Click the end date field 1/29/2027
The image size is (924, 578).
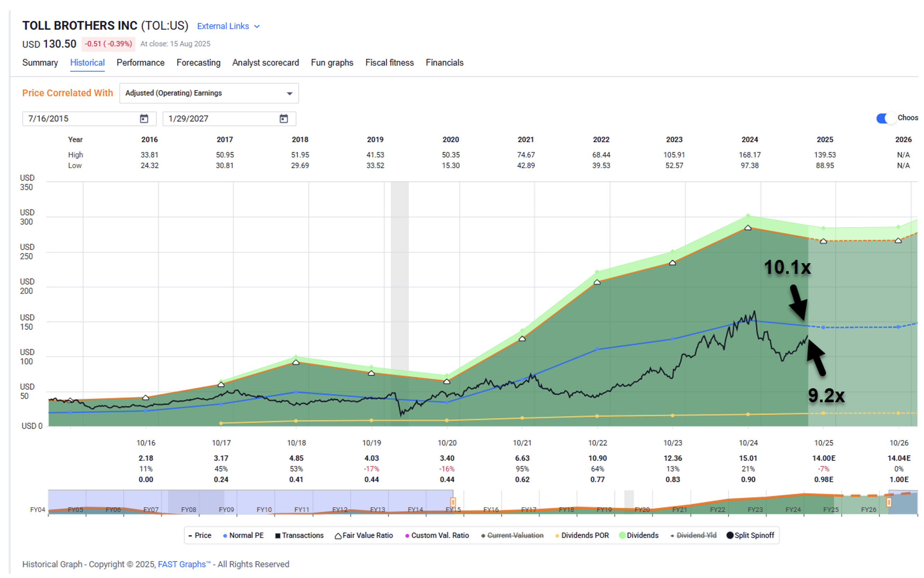[x=229, y=119]
